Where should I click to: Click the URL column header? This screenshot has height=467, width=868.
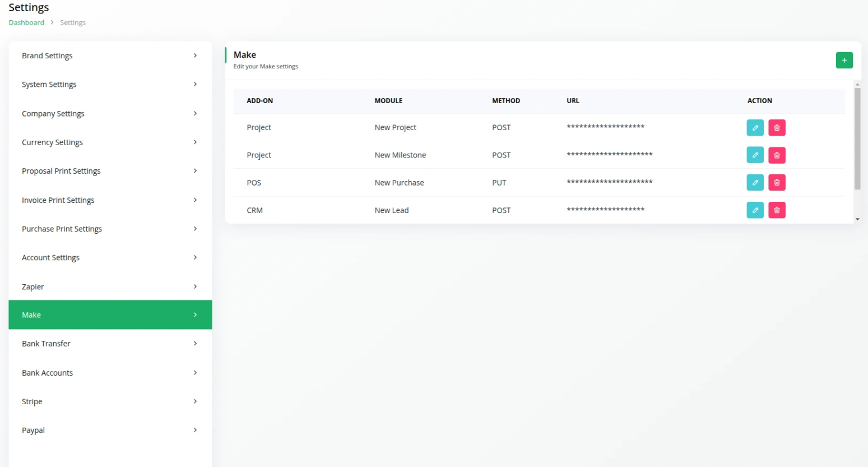(573, 101)
